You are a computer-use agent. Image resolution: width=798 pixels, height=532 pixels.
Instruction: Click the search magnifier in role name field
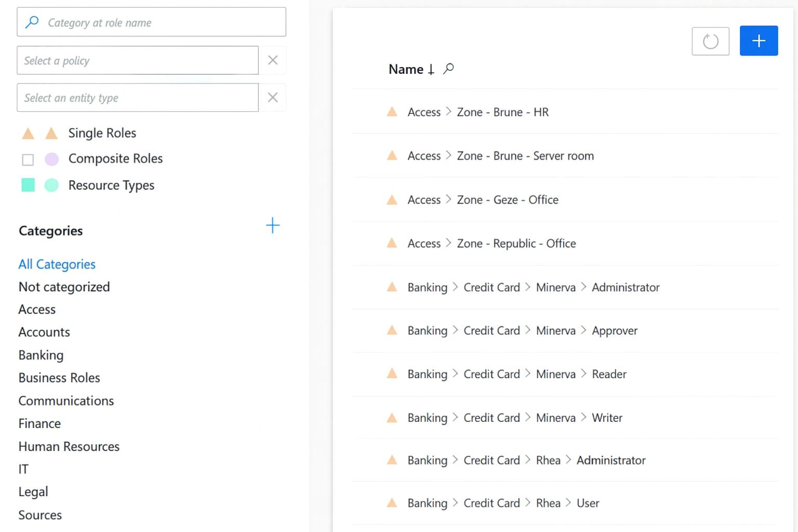click(x=32, y=22)
